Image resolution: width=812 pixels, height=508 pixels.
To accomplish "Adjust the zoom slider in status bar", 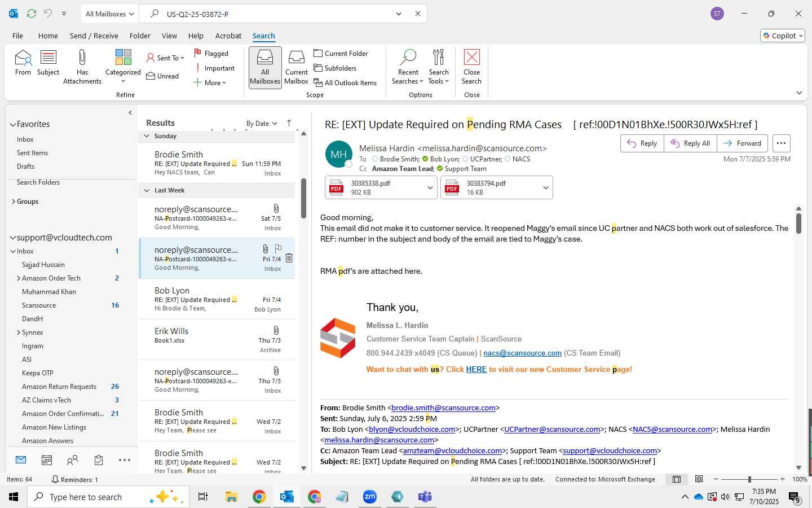I will pyautogui.click(x=749, y=479).
